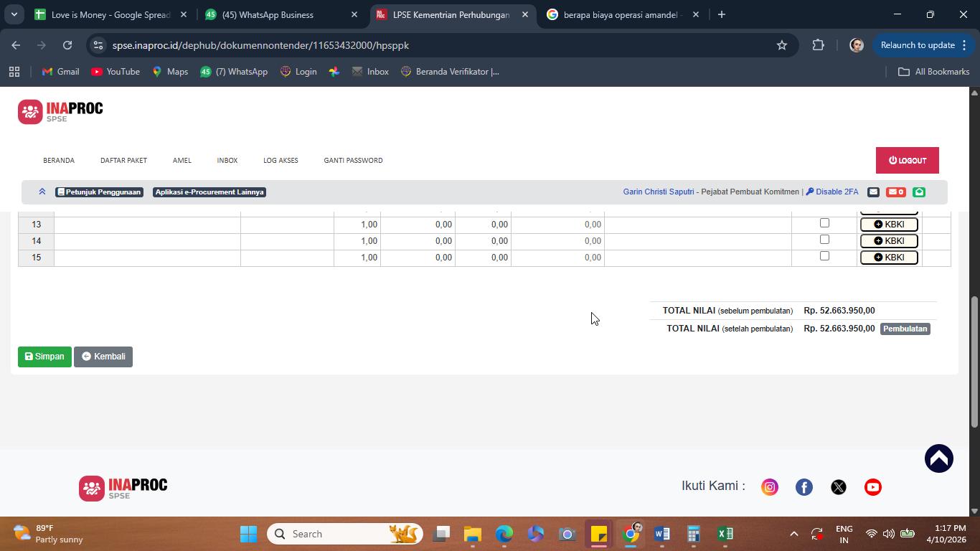980x551 pixels.
Task: Tick the checkbox in row 15
Action: pyautogui.click(x=824, y=256)
